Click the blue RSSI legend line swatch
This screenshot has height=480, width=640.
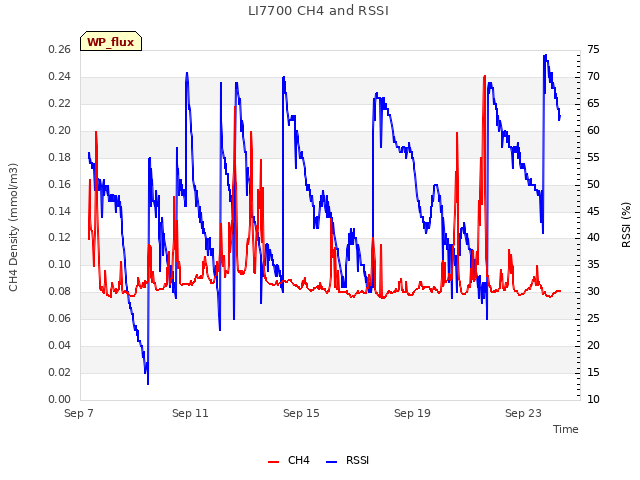click(331, 462)
